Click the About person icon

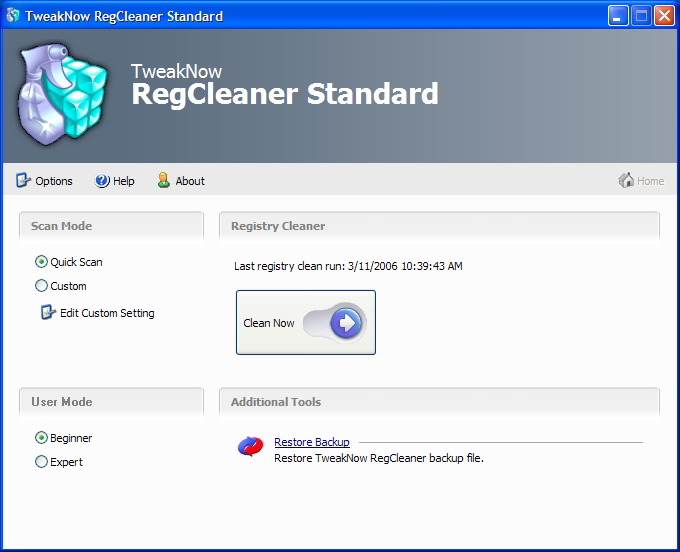tap(163, 180)
